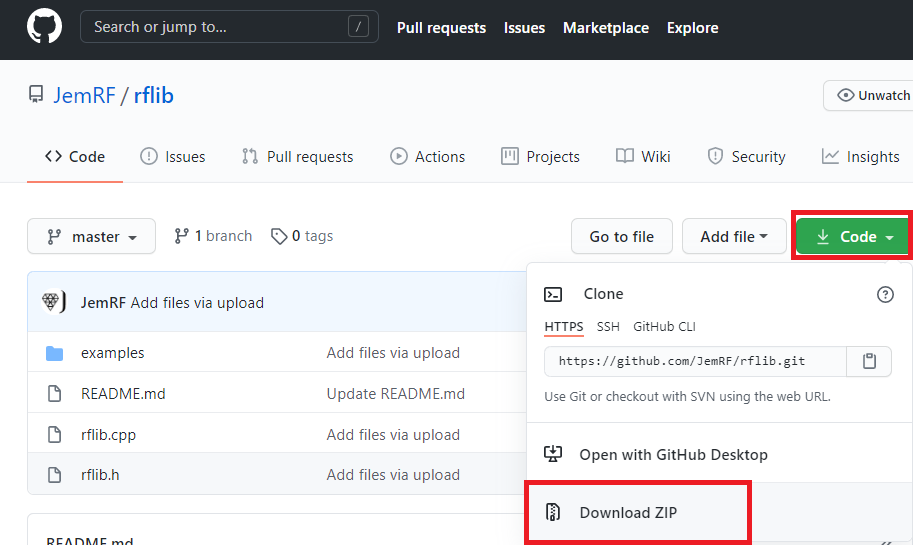
Task: Click the slash shortcut key icon
Action: pos(358,27)
